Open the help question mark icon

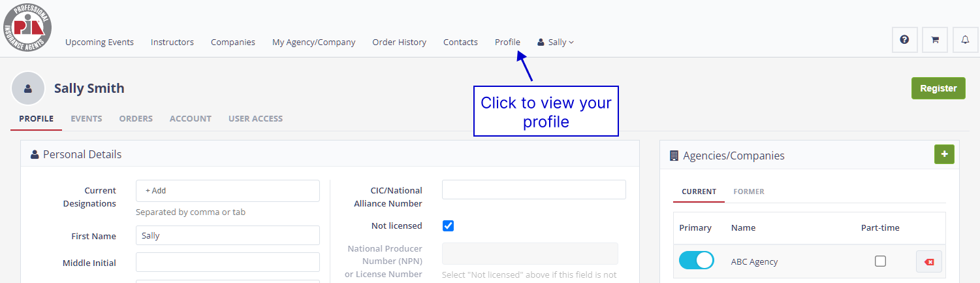pos(904,40)
